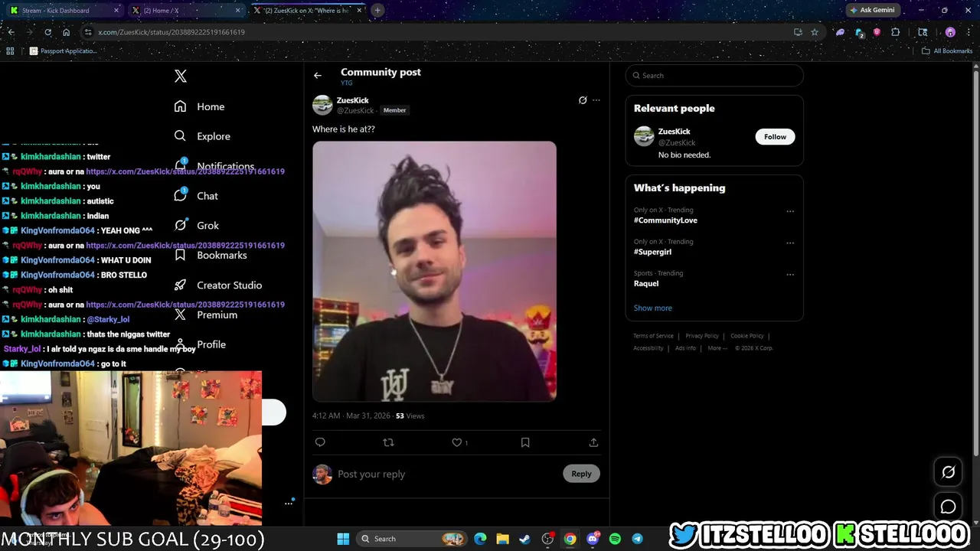Screen dimensions: 980x551
Task: Open Passport Application bookmark
Action: 63,51
